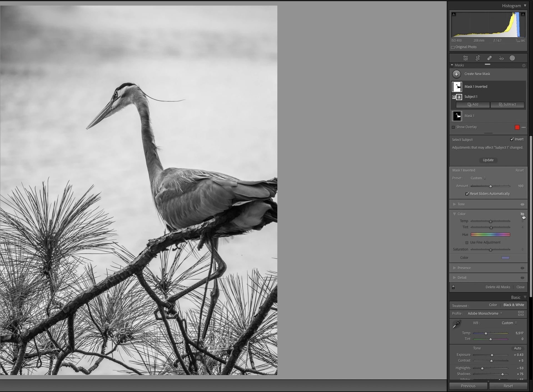Image resolution: width=533 pixels, height=392 pixels.
Task: Enable Use Fine Adjustment checkbox
Action: 467,243
